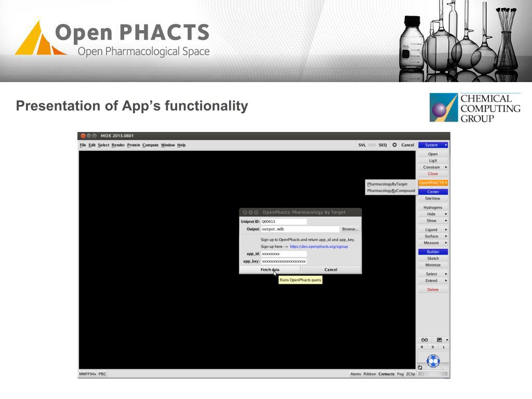Click the blue trackball sphere icon
Image resolution: width=532 pixels, height=399 pixels.
click(433, 361)
